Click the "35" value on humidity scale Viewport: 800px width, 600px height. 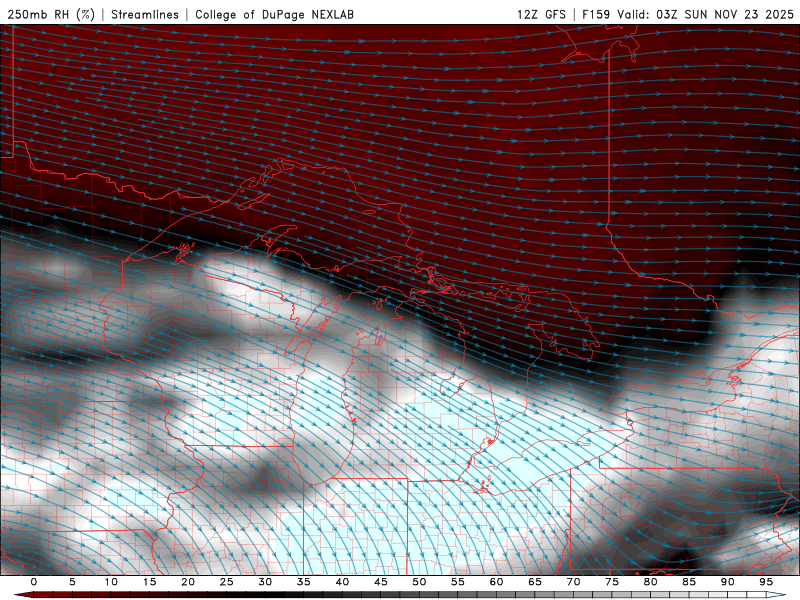coord(304,582)
